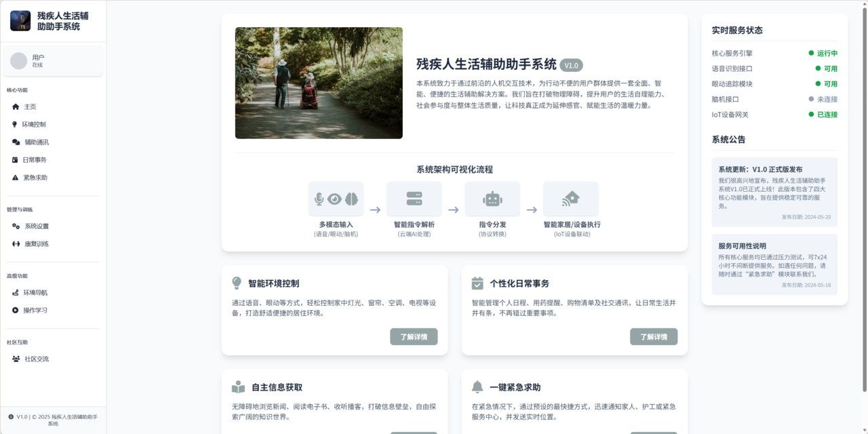This screenshot has width=868, height=434.
Task: Open 环境导航 menu item
Action: coord(53,293)
